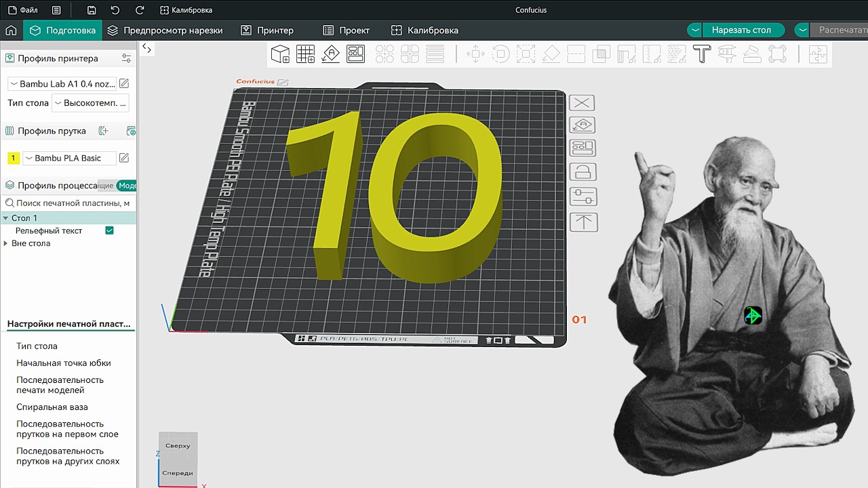This screenshot has width=868, height=488.
Task: Click the Split to parts icon
Action: pos(410,54)
